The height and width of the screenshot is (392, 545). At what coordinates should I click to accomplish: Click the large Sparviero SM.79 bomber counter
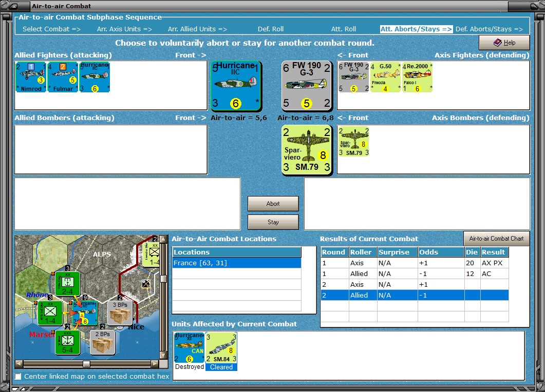tap(307, 150)
